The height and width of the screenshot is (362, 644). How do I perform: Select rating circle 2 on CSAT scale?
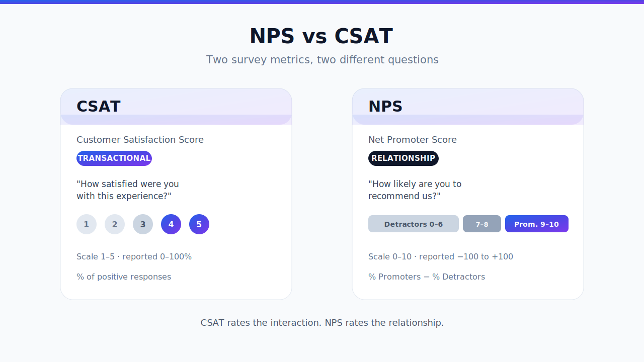tap(115, 224)
